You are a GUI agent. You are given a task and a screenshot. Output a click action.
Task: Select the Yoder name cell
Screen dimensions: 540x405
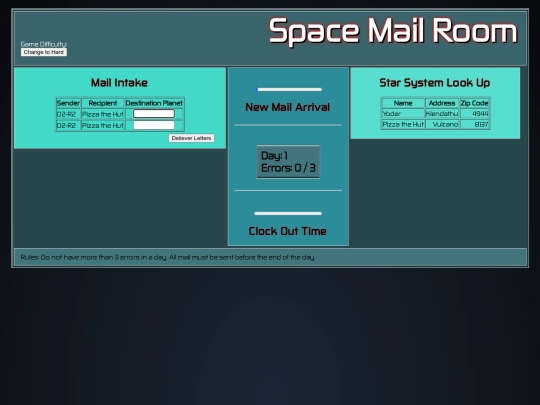[403, 114]
